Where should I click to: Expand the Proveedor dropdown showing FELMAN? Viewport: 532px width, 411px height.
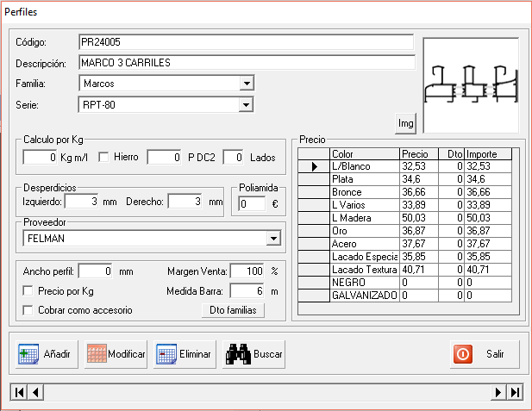273,238
